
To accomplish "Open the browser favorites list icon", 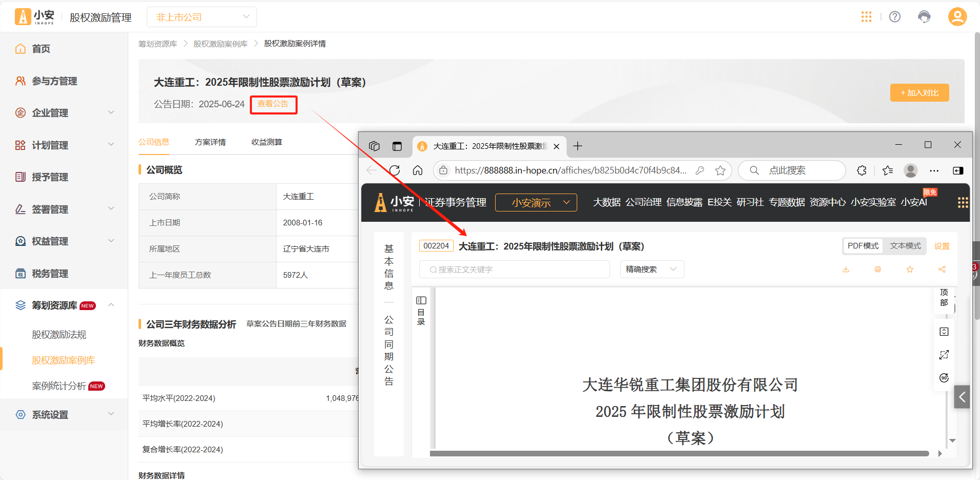I will click(x=888, y=170).
